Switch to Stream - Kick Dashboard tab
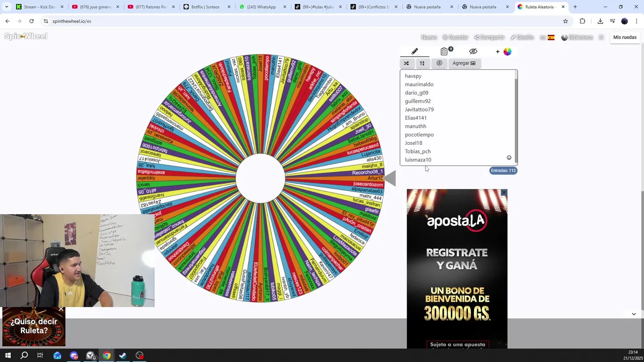 click(x=40, y=7)
